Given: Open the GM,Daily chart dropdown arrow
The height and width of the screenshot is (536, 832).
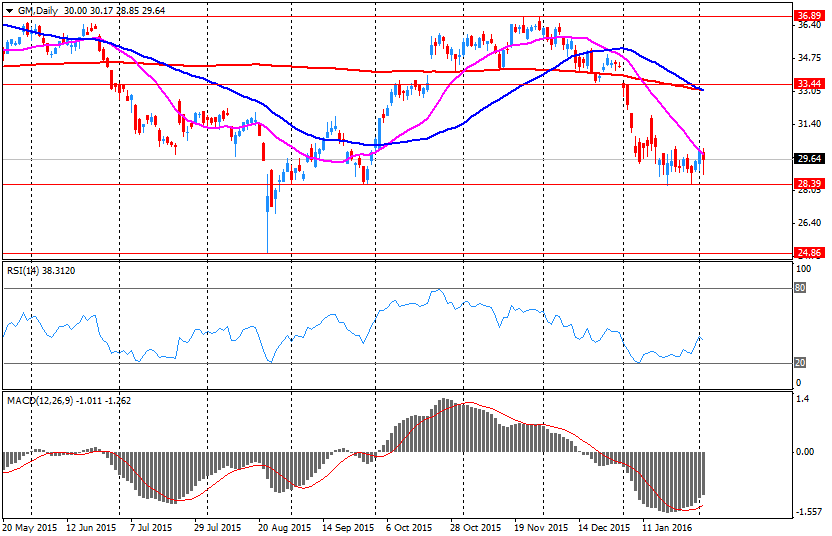Looking at the screenshot, I should (x=10, y=11).
